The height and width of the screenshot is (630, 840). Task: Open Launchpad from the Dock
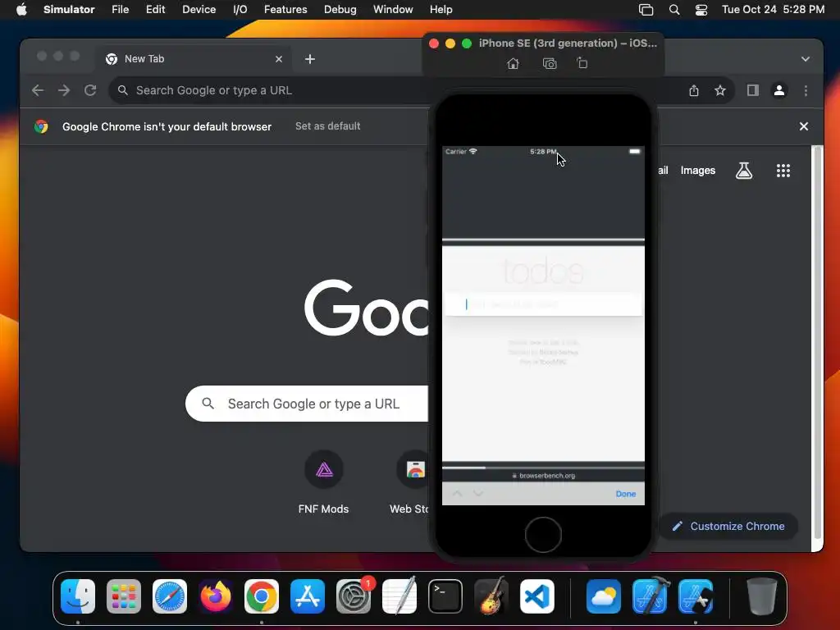click(124, 596)
